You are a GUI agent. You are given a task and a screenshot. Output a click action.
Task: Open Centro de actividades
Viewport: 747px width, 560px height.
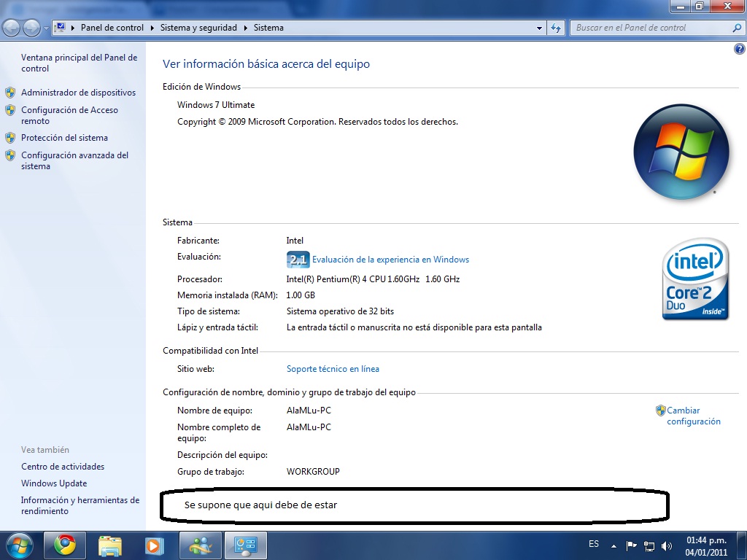63,467
